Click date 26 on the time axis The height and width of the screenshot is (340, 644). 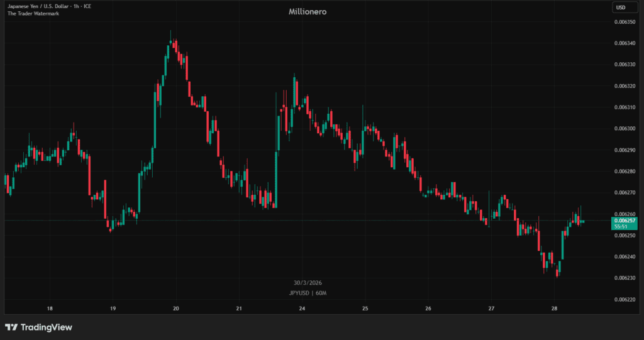[428, 309]
